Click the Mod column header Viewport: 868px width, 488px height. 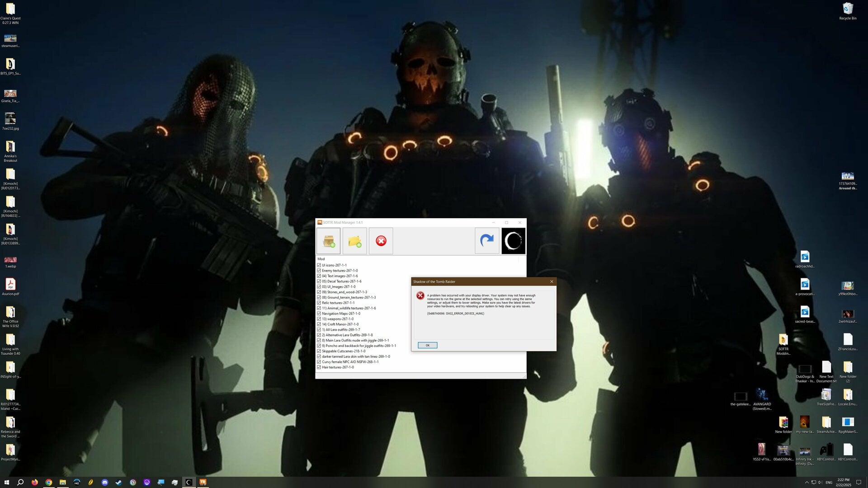[321, 259]
